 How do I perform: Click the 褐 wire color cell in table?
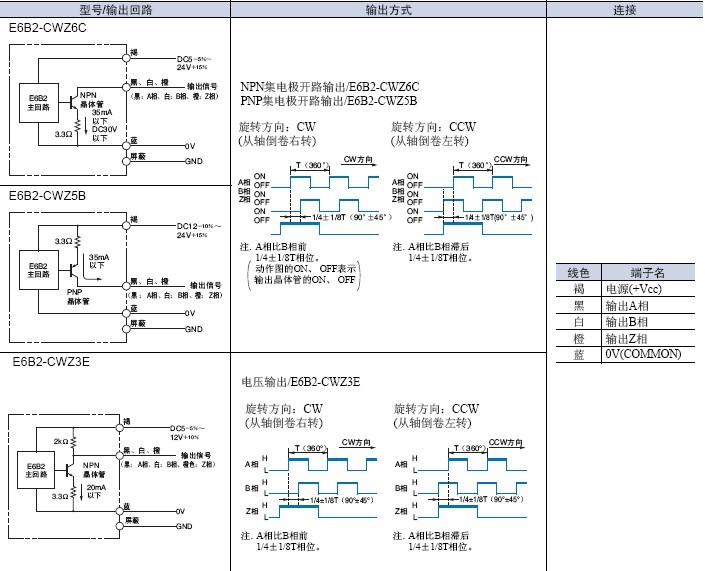click(579, 289)
